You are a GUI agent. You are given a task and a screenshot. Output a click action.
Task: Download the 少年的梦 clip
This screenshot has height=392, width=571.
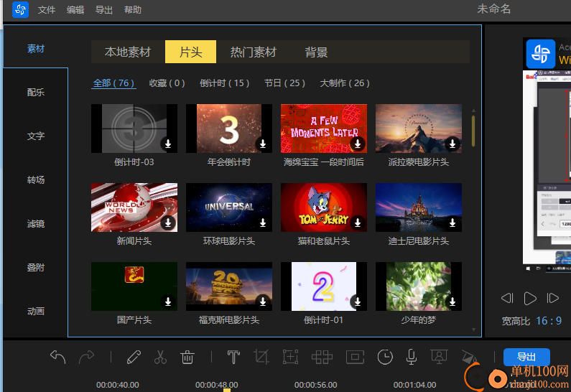click(452, 302)
